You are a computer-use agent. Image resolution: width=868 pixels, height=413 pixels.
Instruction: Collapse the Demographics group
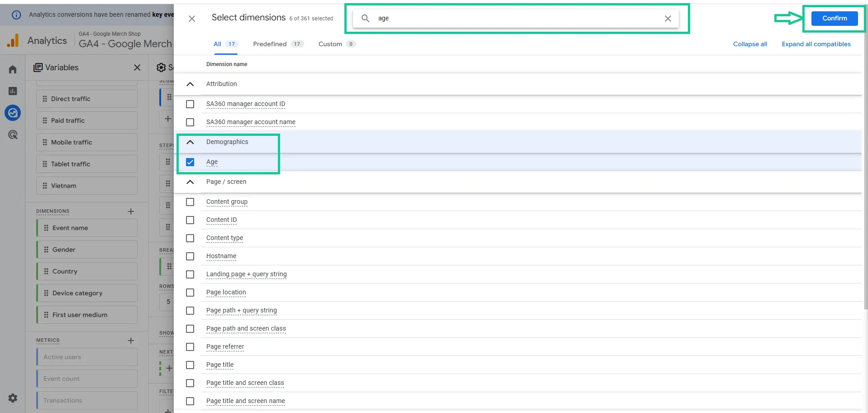[190, 142]
